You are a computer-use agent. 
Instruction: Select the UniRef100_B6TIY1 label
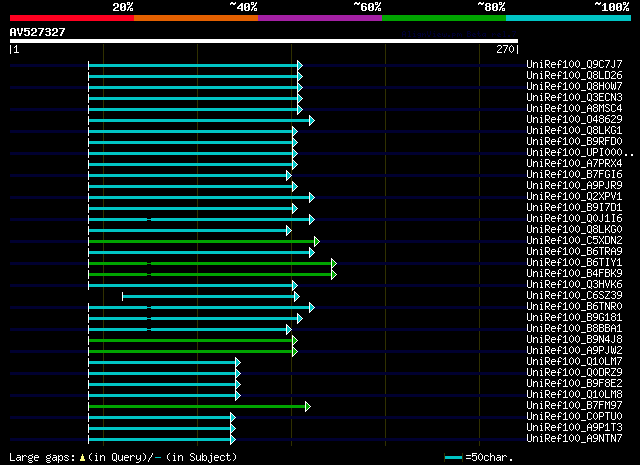tap(574, 263)
